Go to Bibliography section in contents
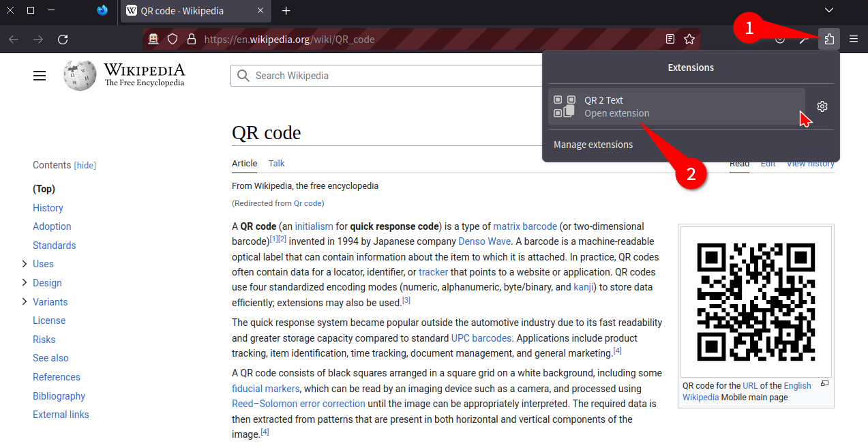 [x=59, y=396]
